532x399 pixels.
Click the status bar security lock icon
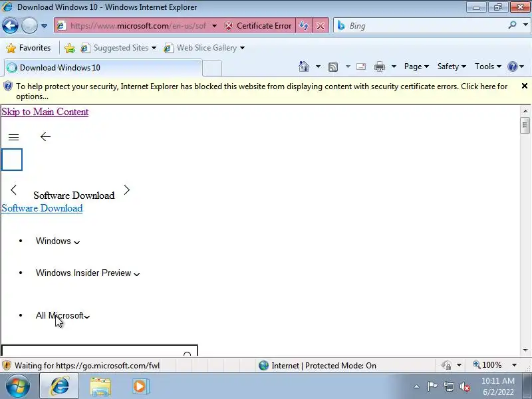(x=446, y=365)
